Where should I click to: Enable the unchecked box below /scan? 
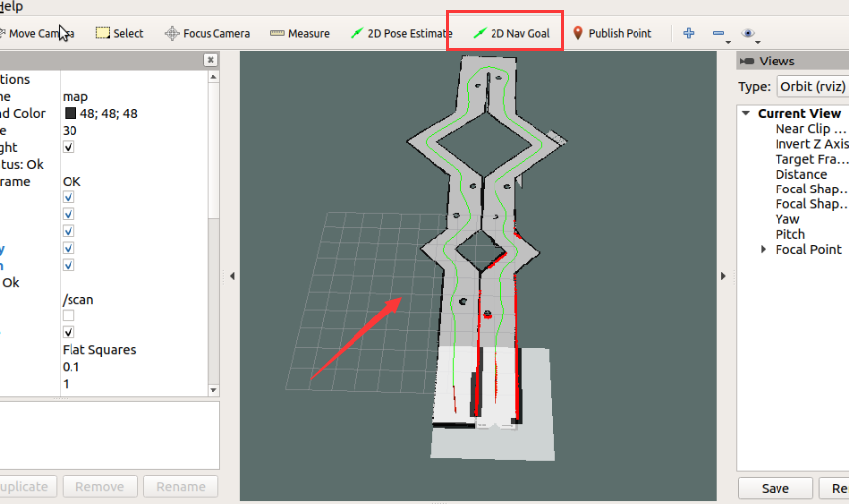(x=69, y=315)
